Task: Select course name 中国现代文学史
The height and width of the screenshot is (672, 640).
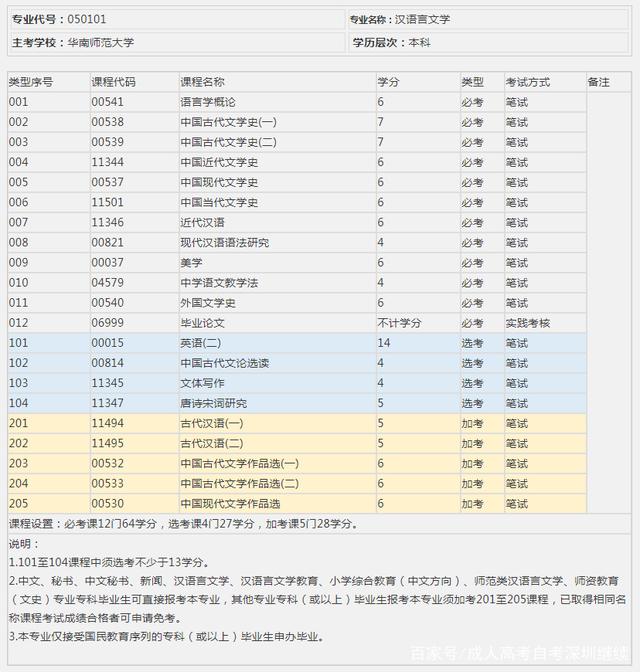Action: [x=219, y=183]
